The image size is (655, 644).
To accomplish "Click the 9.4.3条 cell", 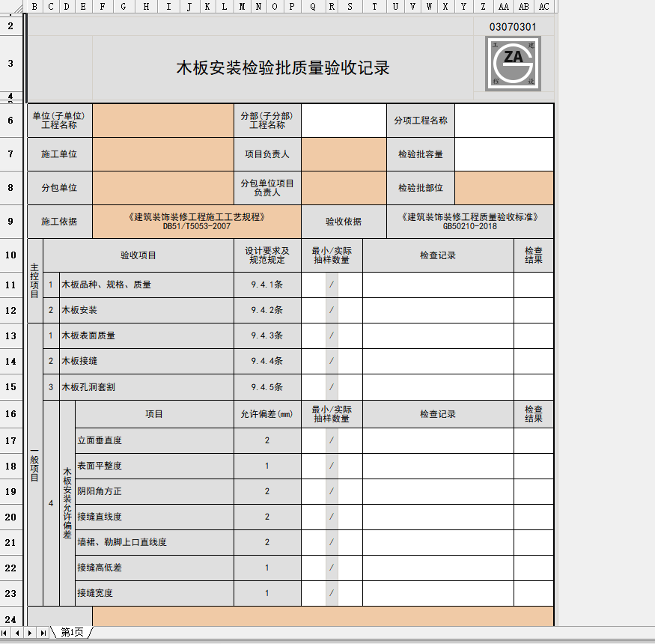I will pos(267,335).
